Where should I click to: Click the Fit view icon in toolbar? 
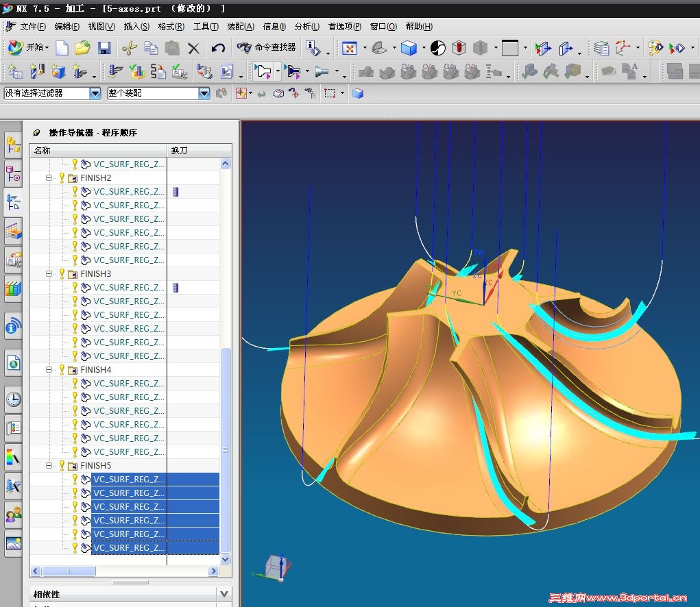(x=350, y=48)
